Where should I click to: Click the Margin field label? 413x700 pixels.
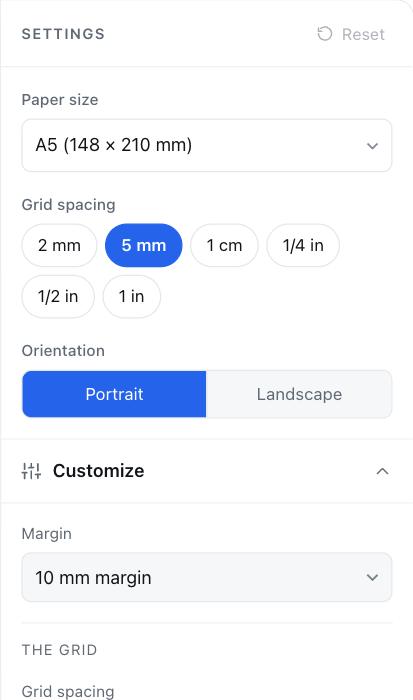pos(46,533)
